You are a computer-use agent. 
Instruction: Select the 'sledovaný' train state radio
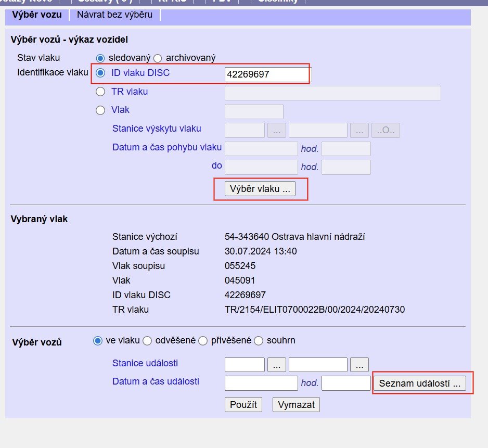(x=100, y=58)
